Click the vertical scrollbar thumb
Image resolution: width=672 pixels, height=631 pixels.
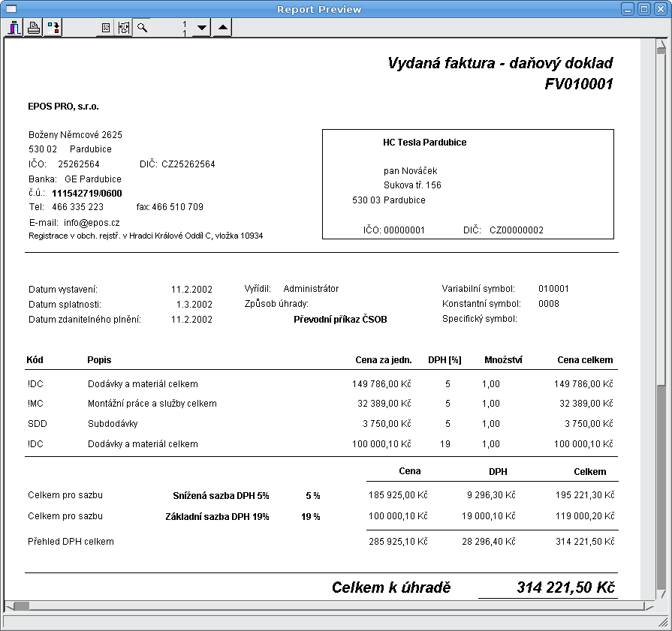(661, 488)
